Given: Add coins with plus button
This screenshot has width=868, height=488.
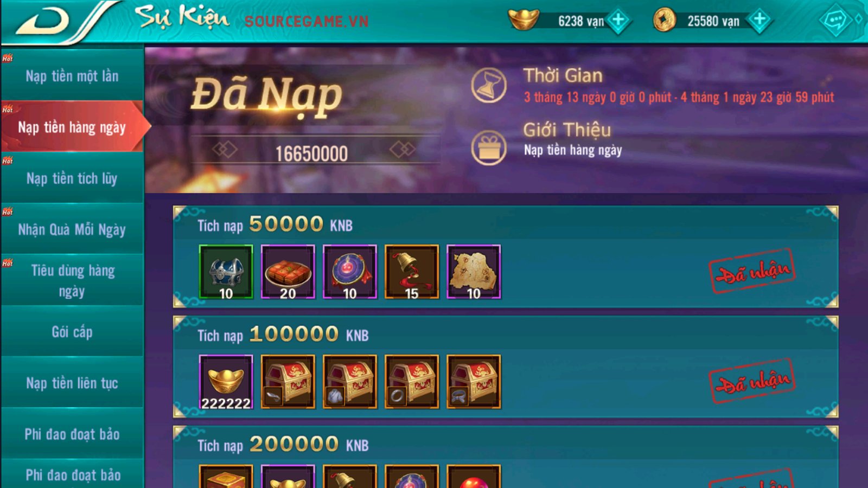Looking at the screenshot, I should [759, 20].
